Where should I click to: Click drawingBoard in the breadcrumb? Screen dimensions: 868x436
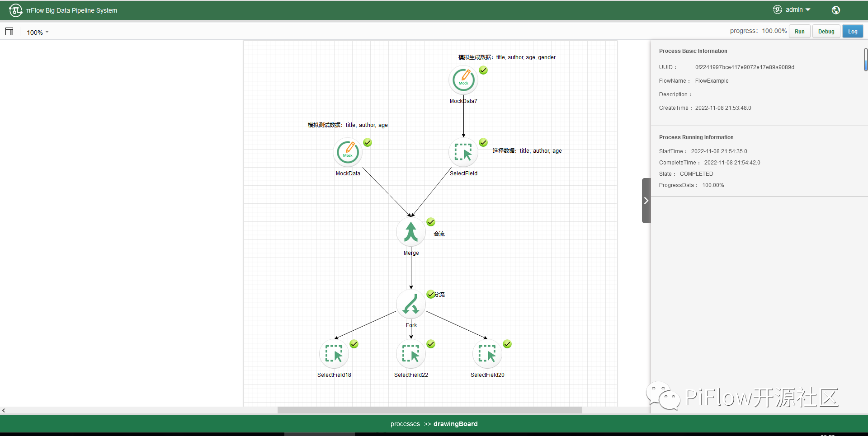455,424
